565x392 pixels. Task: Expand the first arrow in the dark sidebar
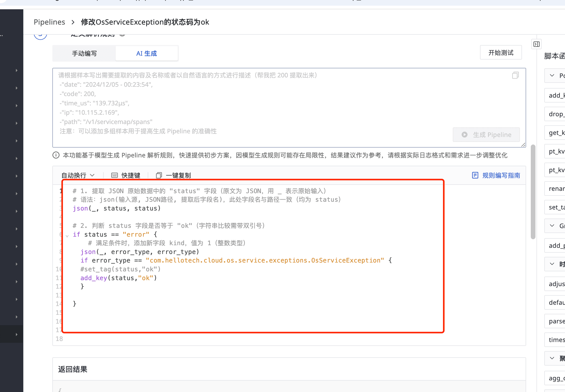point(17,70)
